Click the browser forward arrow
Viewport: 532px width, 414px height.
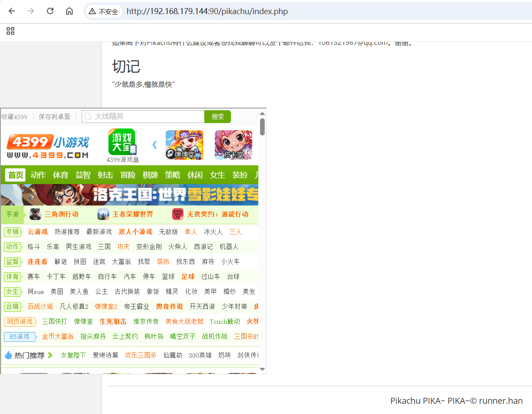tap(31, 11)
